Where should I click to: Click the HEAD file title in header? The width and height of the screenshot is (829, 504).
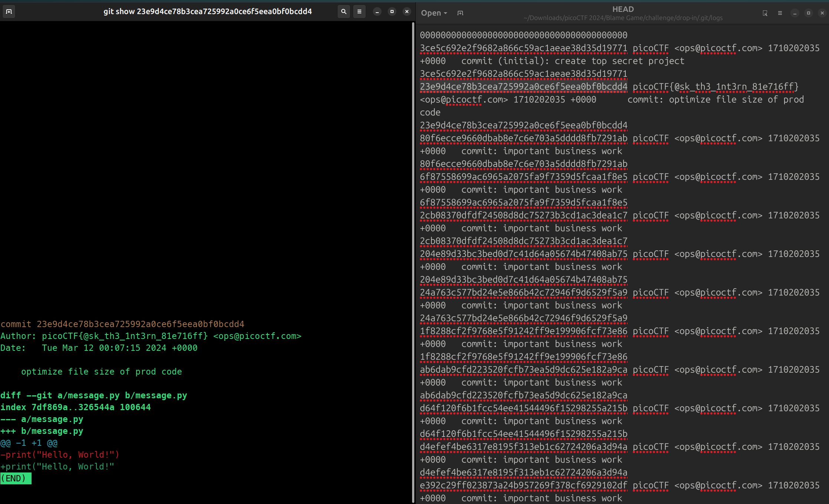tap(623, 9)
